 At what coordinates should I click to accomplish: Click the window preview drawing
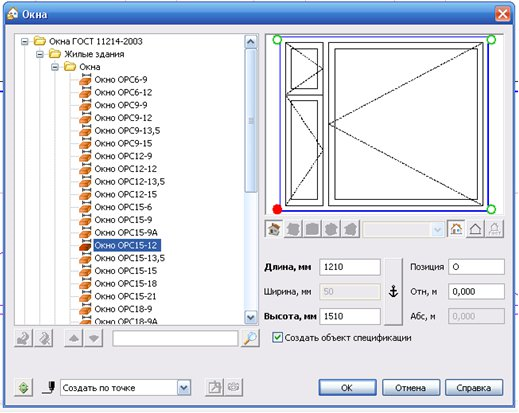(x=384, y=124)
